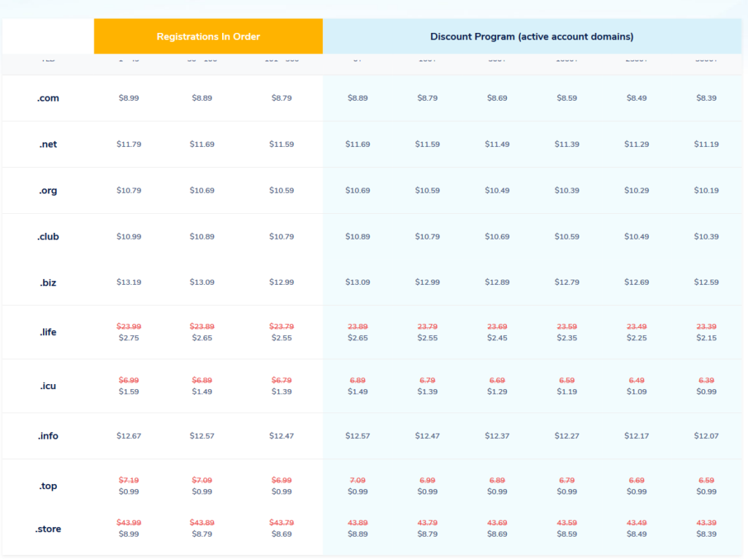Click the $10.19 price for .org
The image size is (748, 560).
point(706,191)
